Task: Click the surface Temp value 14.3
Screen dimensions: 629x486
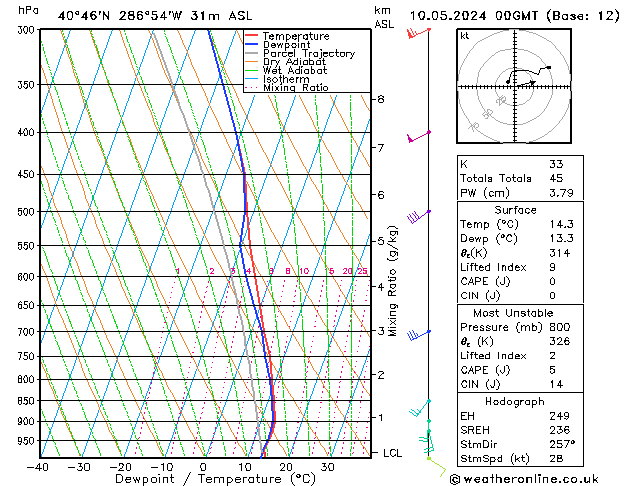Action: coord(561,224)
